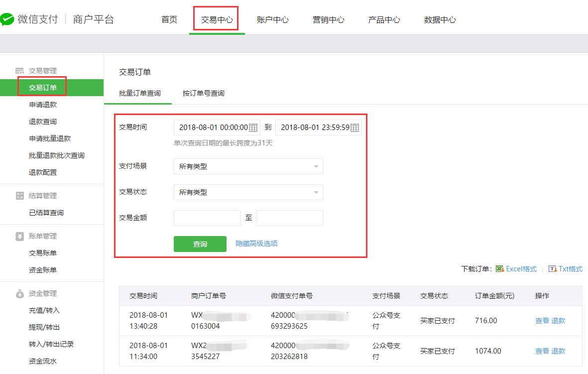Open the 数据中心 top menu

point(440,20)
